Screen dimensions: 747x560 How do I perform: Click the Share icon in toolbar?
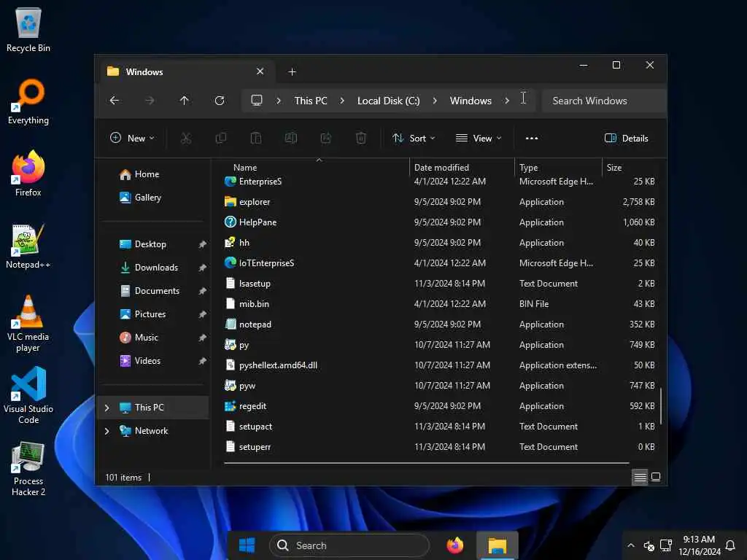click(326, 138)
